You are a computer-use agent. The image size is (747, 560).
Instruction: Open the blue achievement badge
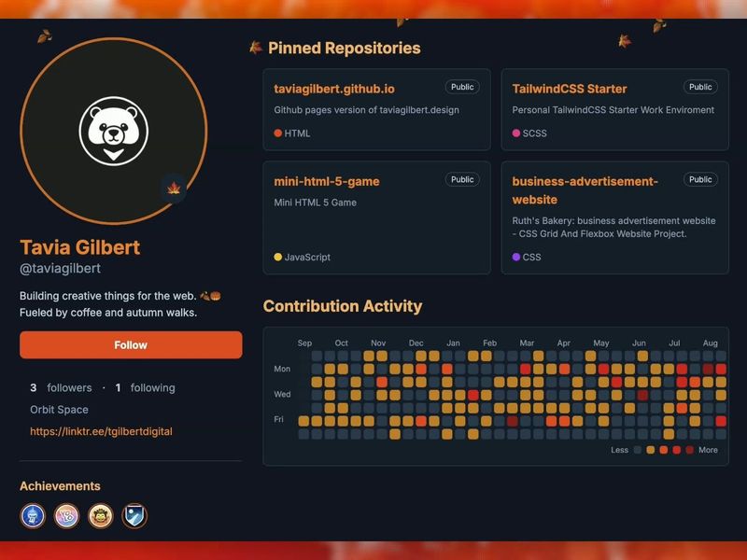tap(31, 516)
